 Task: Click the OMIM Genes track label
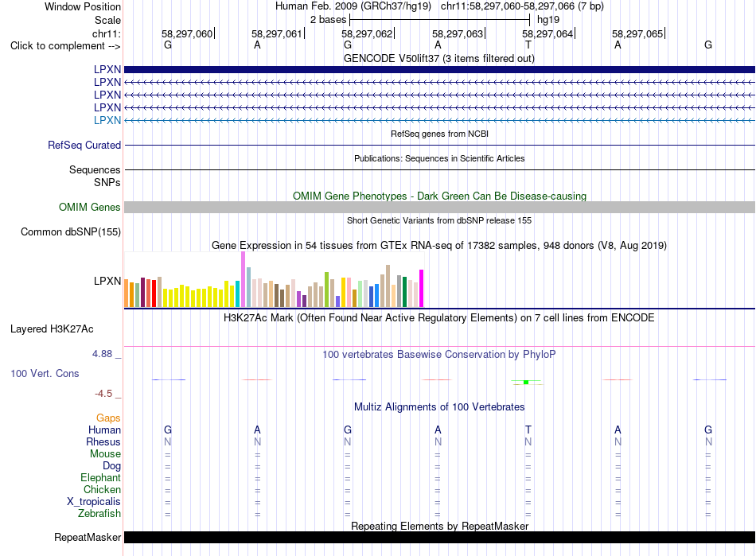pos(90,207)
